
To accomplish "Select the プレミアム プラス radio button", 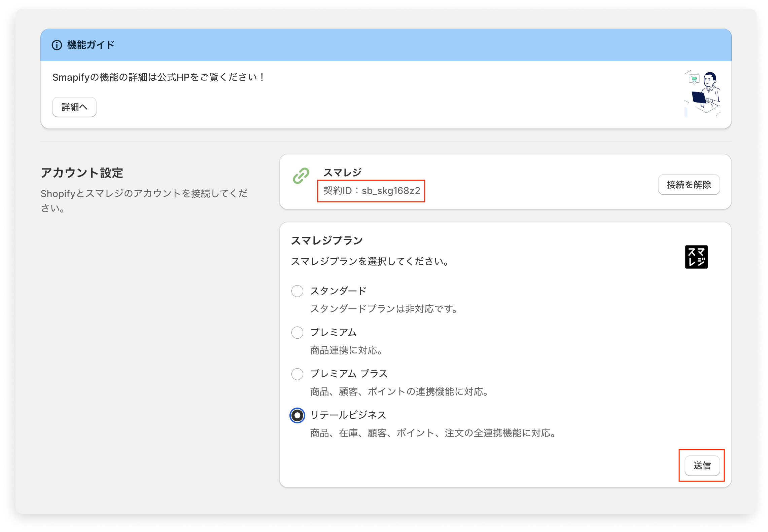I will [x=297, y=374].
